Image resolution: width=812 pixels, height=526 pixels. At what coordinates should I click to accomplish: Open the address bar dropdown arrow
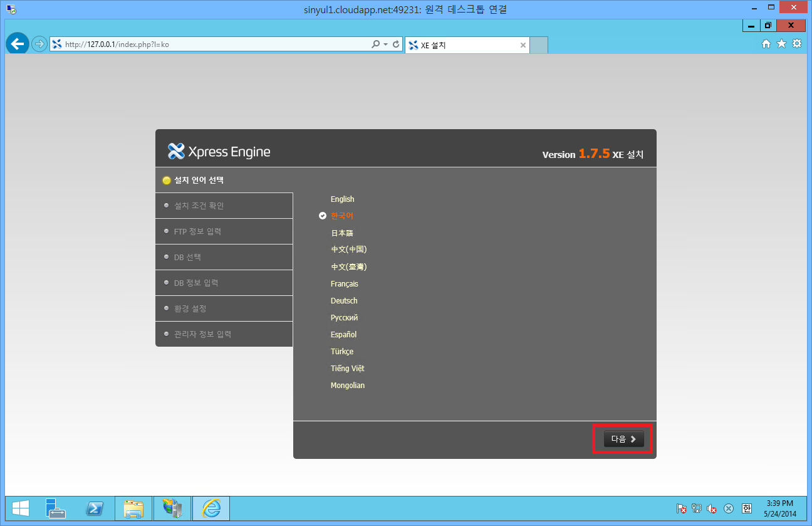click(x=386, y=45)
